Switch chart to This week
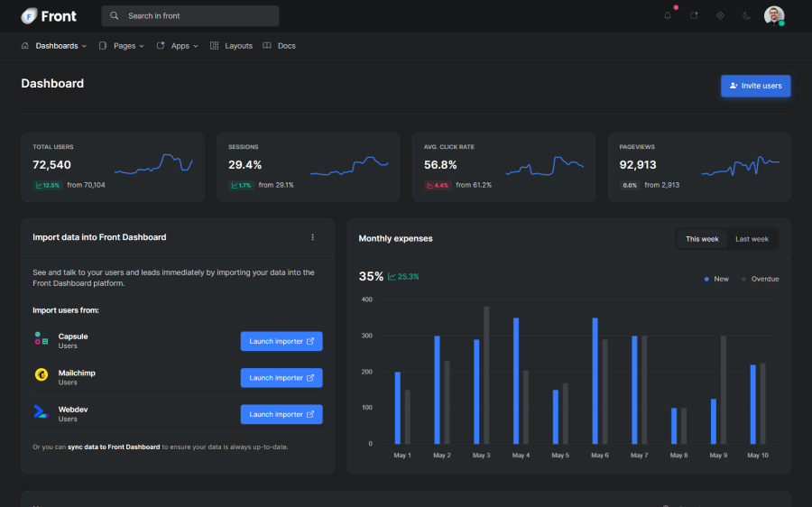812x507 pixels. point(702,239)
